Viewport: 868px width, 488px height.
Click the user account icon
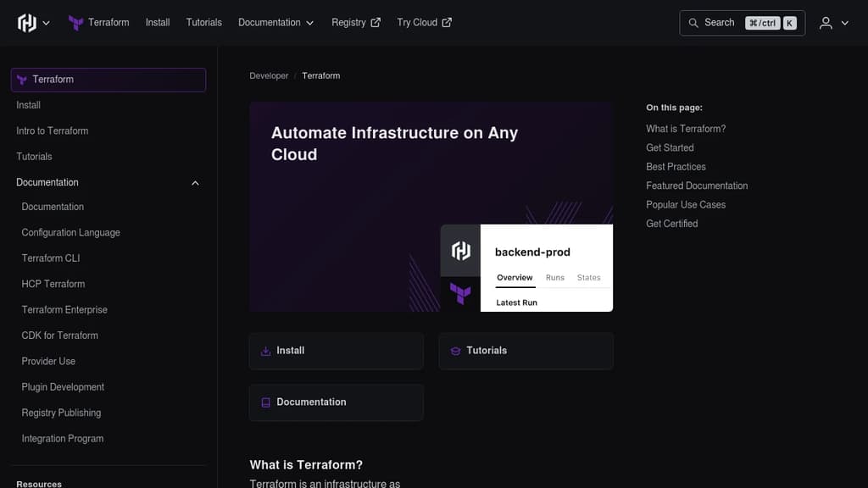coord(826,23)
